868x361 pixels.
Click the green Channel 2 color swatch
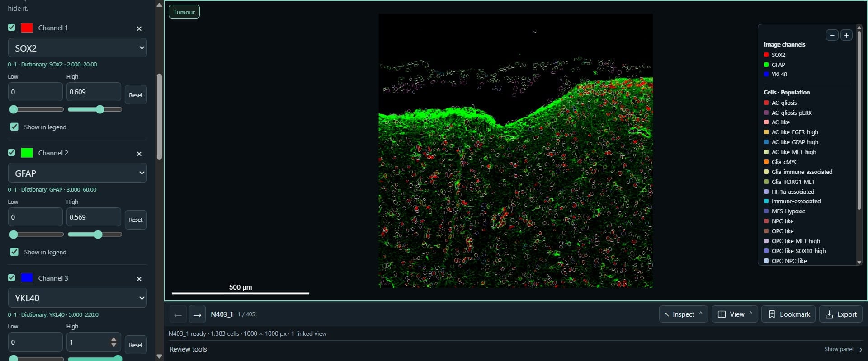[x=27, y=153]
